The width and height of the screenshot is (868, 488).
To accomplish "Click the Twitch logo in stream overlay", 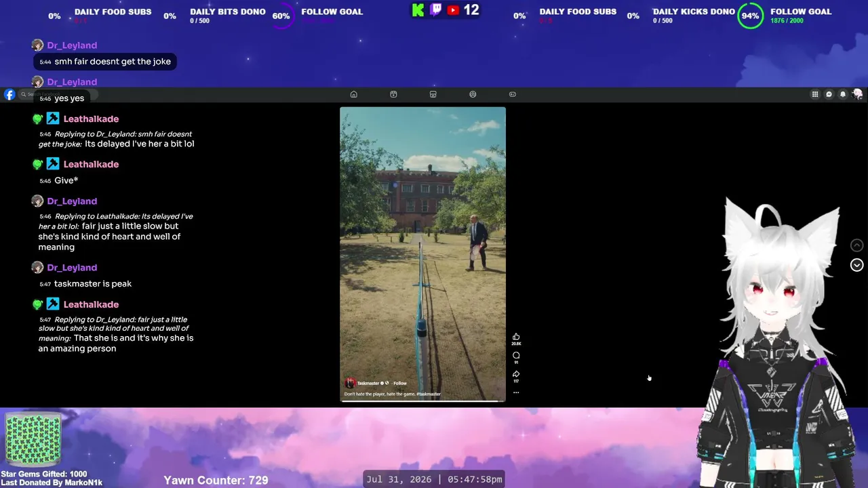I will pos(436,10).
